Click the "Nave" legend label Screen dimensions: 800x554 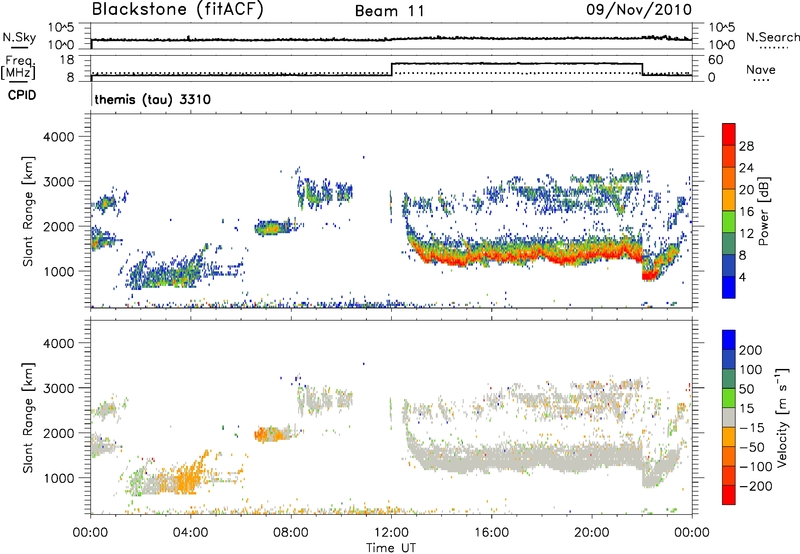coord(761,69)
